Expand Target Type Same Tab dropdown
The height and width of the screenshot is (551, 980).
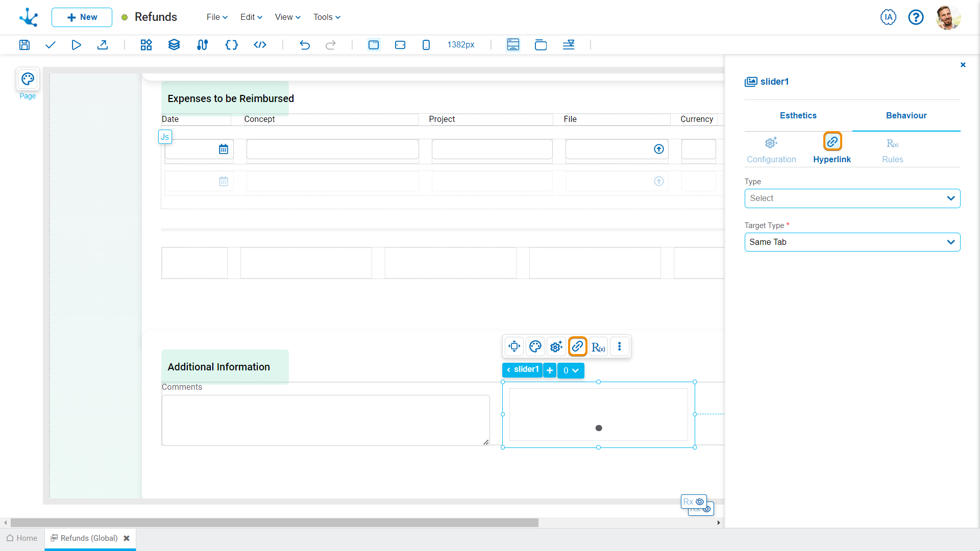tap(852, 242)
